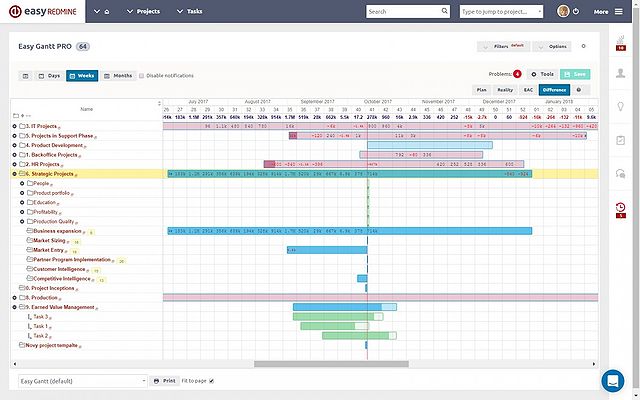Switch the timeline zoom to Months

tap(117, 75)
